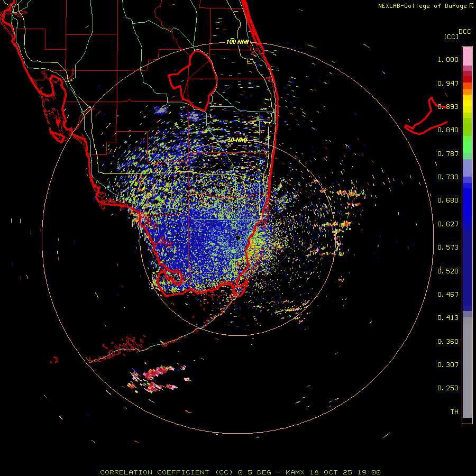This screenshot has height=476, width=476.
Task: Select the 0.573 scale value
Action: pyautogui.click(x=448, y=248)
